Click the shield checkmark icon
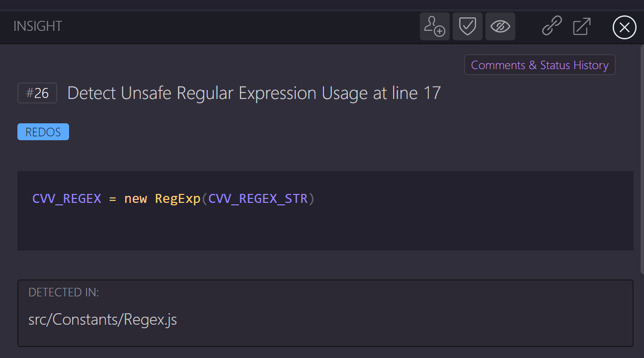The image size is (644, 358). point(467,26)
